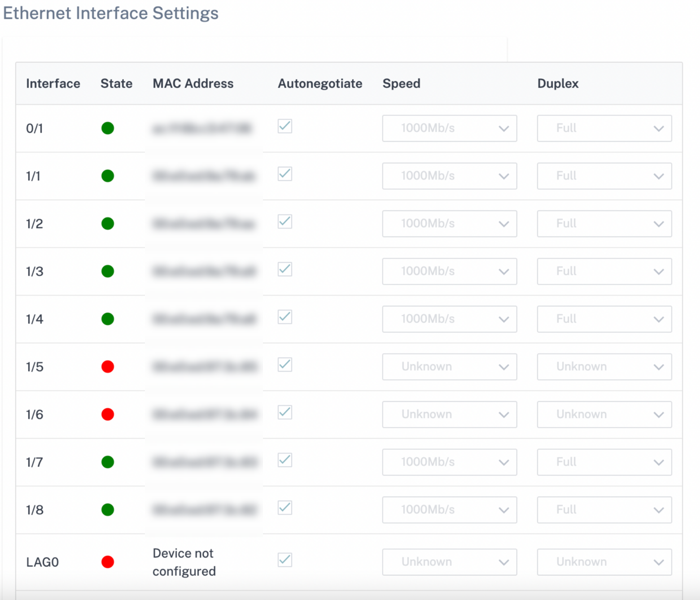Click the green status dot on row 1/2

click(x=108, y=223)
